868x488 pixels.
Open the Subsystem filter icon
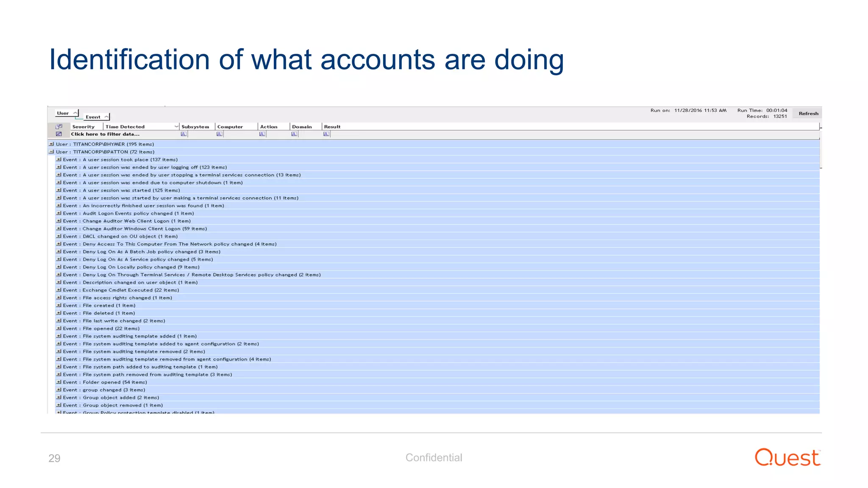tap(184, 134)
